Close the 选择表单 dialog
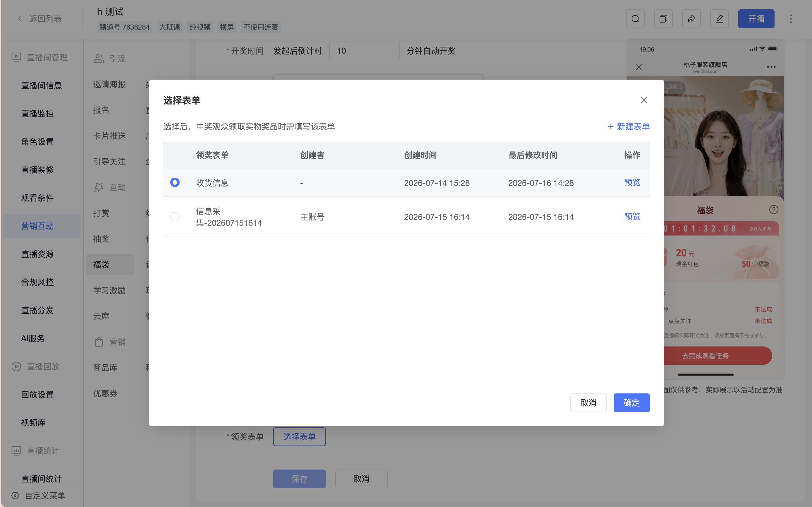This screenshot has height=507, width=812. pyautogui.click(x=644, y=100)
